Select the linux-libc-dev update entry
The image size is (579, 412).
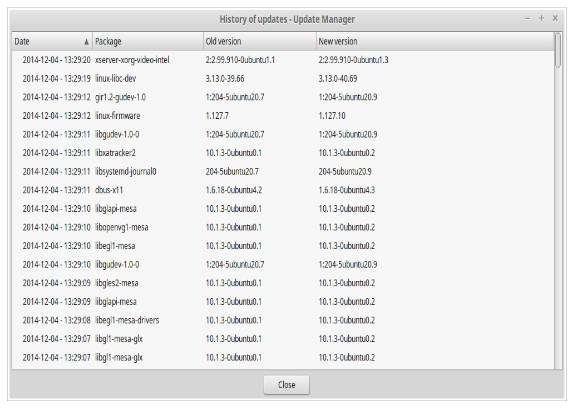tap(283, 79)
